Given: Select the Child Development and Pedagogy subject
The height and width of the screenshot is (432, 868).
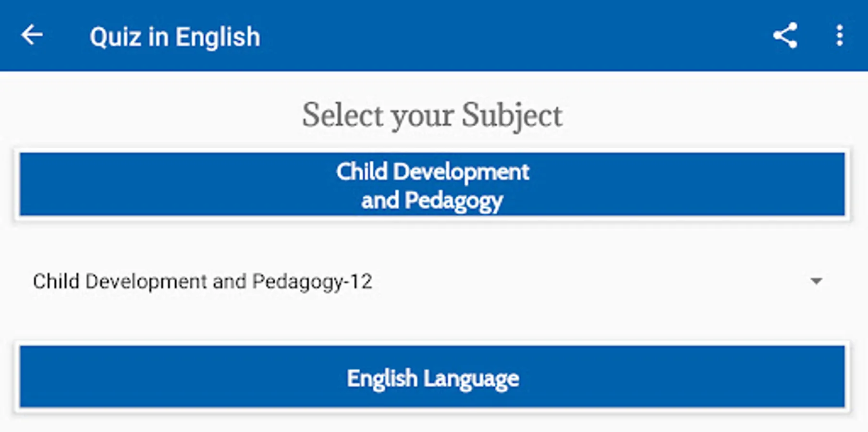Looking at the screenshot, I should pos(432,185).
